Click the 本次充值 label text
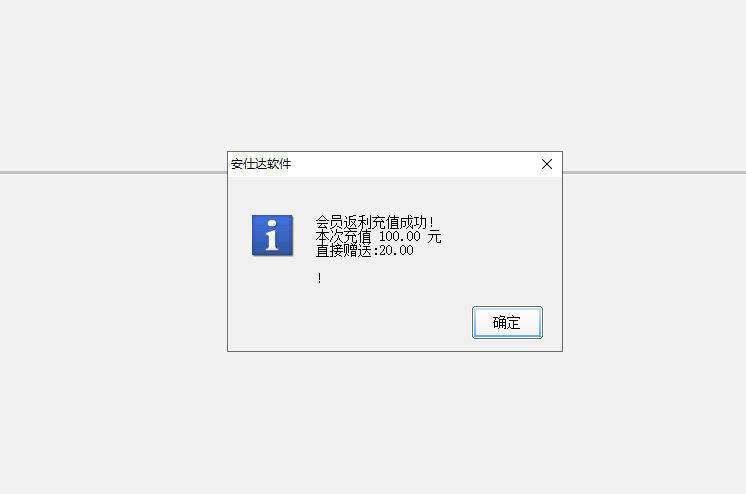 tap(343, 236)
